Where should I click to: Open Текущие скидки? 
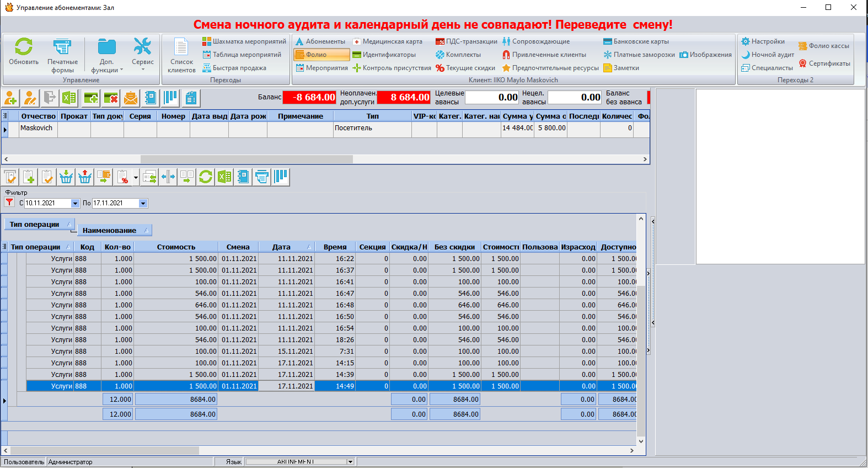coord(465,68)
